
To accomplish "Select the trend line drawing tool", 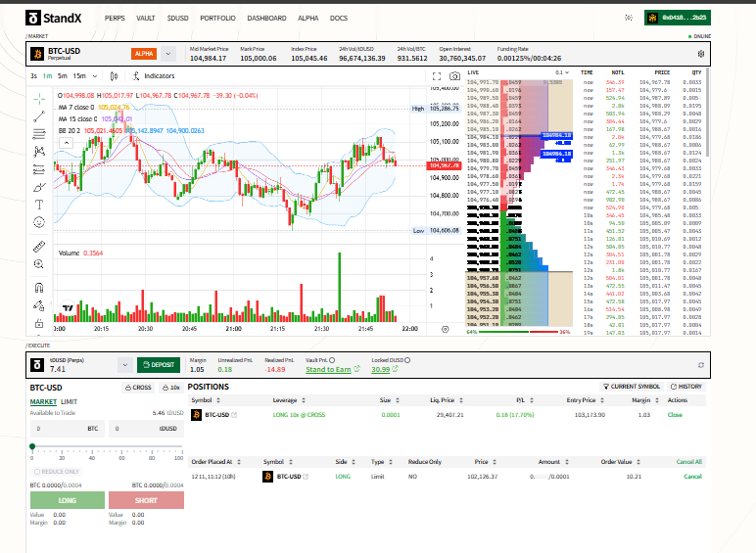I will click(39, 116).
